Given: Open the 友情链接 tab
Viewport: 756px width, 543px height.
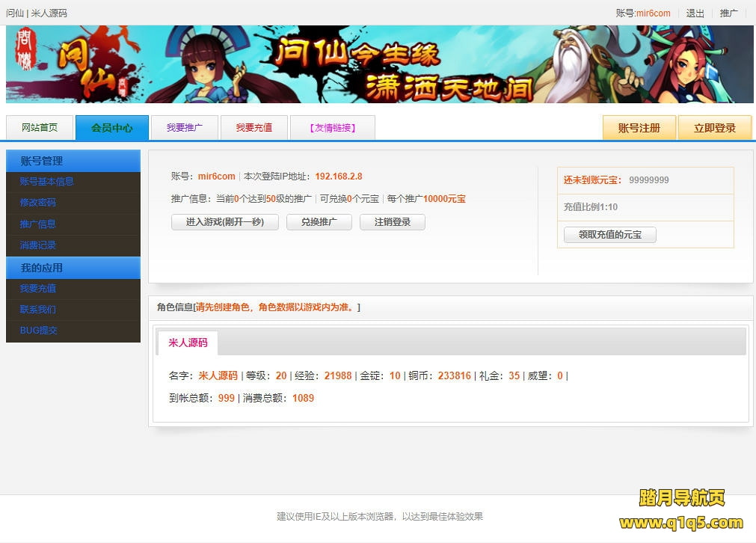Looking at the screenshot, I should pyautogui.click(x=332, y=128).
